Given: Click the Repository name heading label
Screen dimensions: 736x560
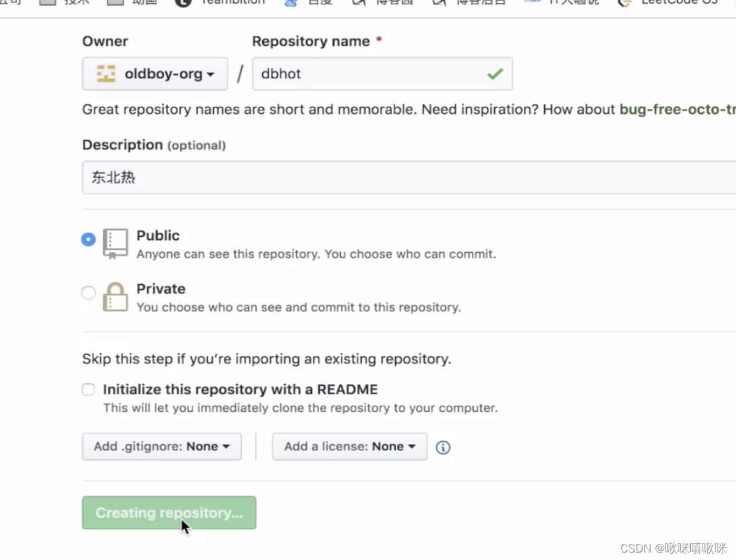Looking at the screenshot, I should click(311, 41).
